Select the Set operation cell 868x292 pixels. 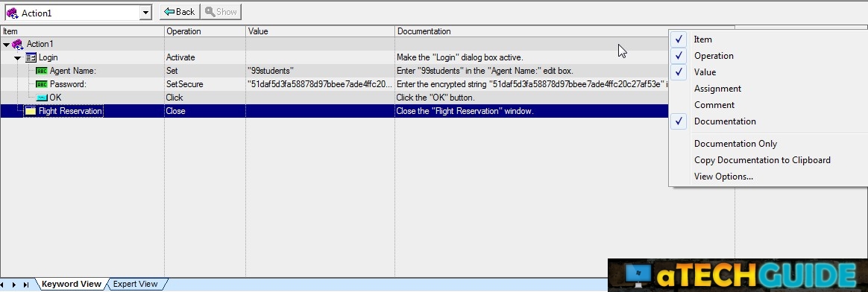pyautogui.click(x=205, y=71)
